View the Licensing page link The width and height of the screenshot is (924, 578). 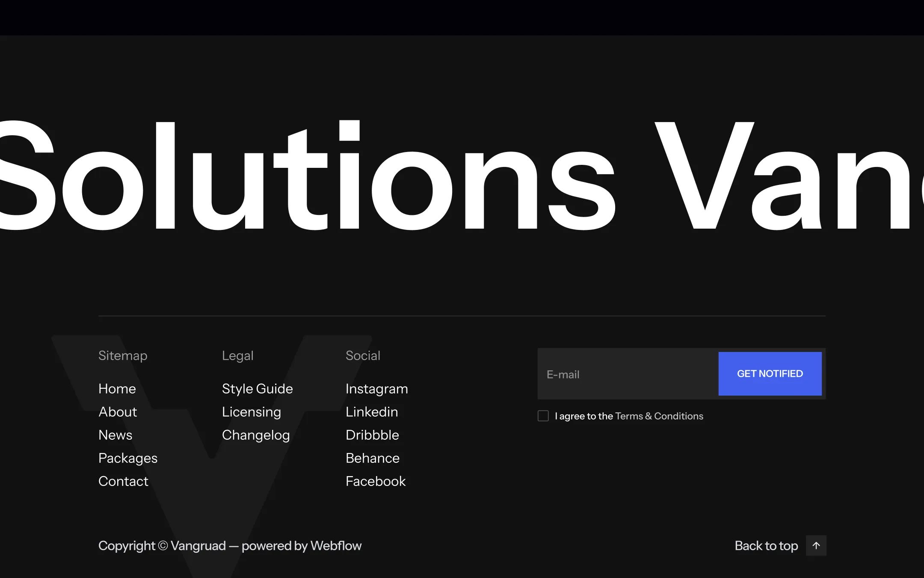pyautogui.click(x=252, y=412)
